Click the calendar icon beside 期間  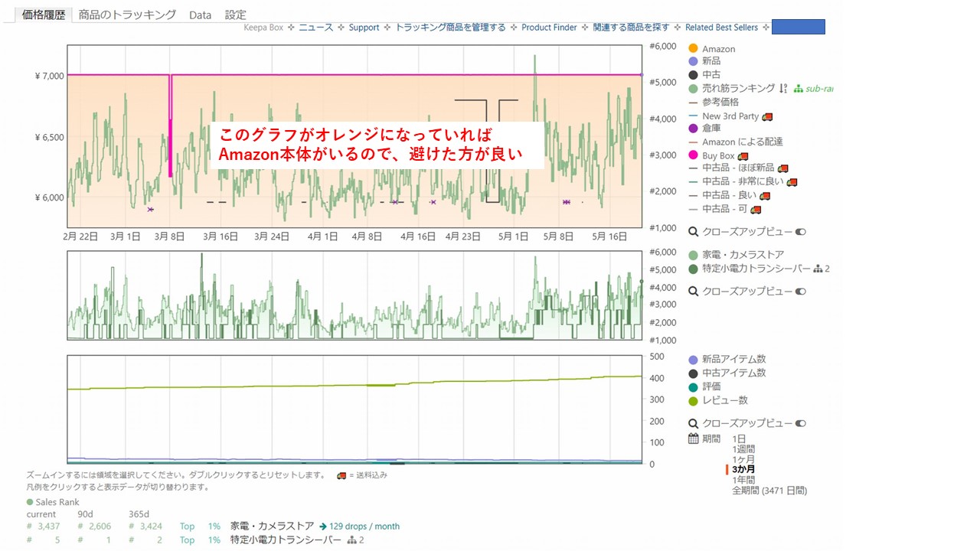[694, 439]
